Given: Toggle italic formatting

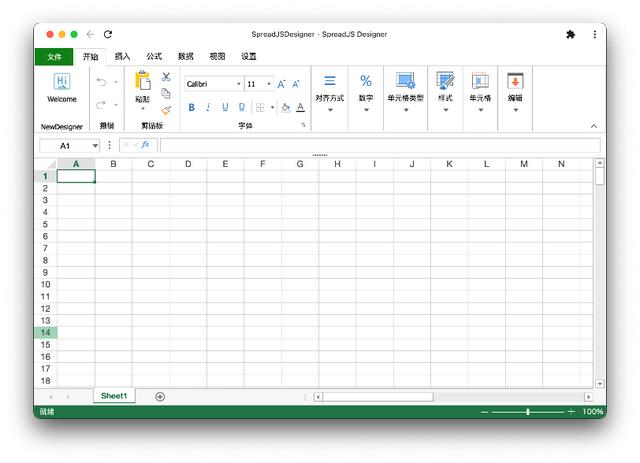Looking at the screenshot, I should pos(208,107).
